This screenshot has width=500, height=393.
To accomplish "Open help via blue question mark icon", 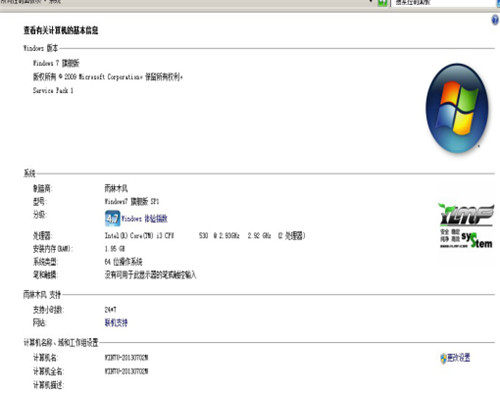I will coord(495,20).
